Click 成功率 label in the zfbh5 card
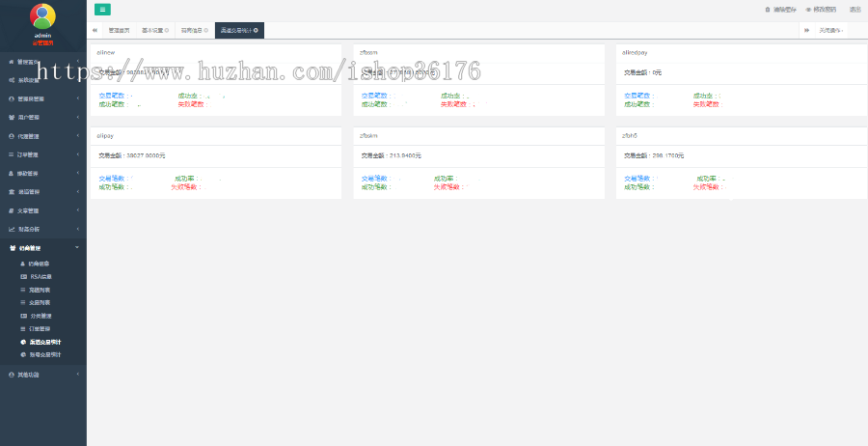This screenshot has width=868, height=446. (x=708, y=179)
